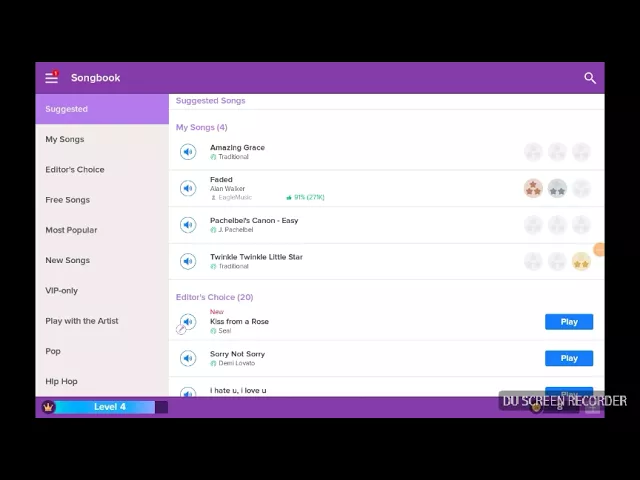Select Pachelbel's Canon middle empty star badge
The image size is (640, 480).
(557, 225)
